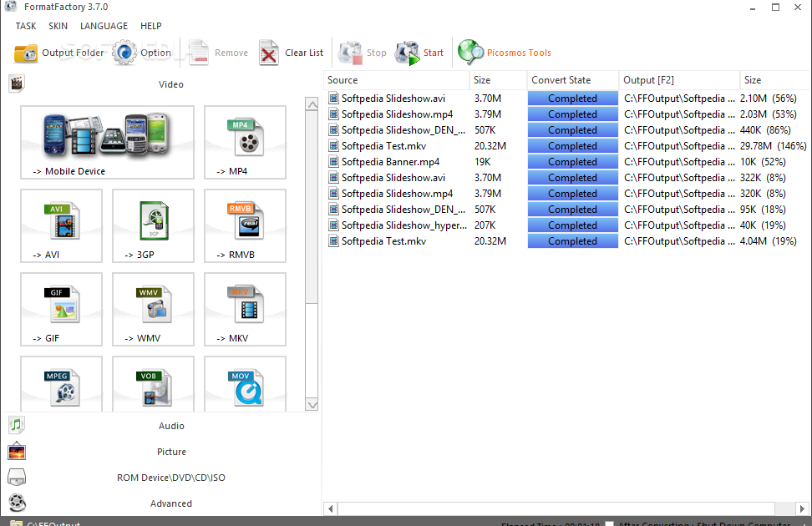812x526 pixels.
Task: Collapse the Video category header
Action: pos(171,84)
